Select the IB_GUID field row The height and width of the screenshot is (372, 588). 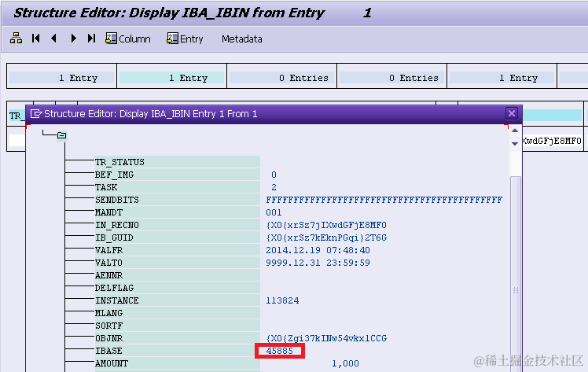click(x=178, y=238)
